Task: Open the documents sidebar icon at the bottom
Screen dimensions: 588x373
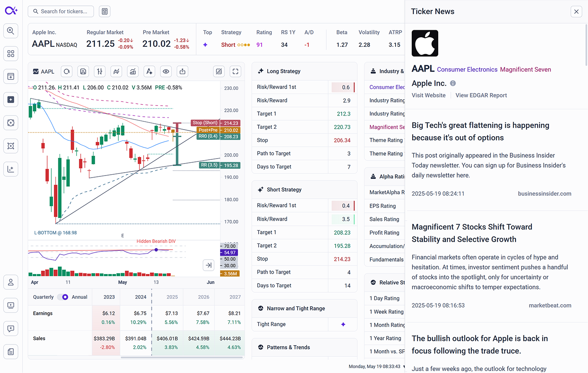Action: 11,351
